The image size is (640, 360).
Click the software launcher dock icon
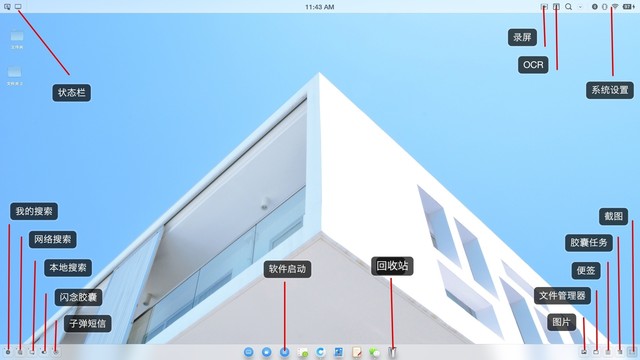pyautogui.click(x=284, y=352)
